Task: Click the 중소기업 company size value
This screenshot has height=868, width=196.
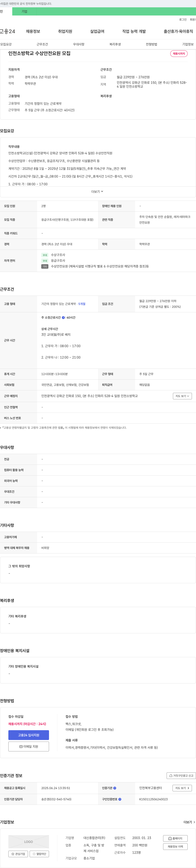Action: pos(89,858)
